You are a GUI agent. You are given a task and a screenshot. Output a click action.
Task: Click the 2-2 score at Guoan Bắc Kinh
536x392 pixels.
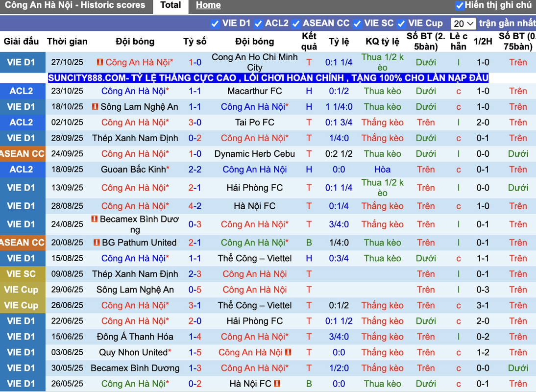click(x=195, y=170)
